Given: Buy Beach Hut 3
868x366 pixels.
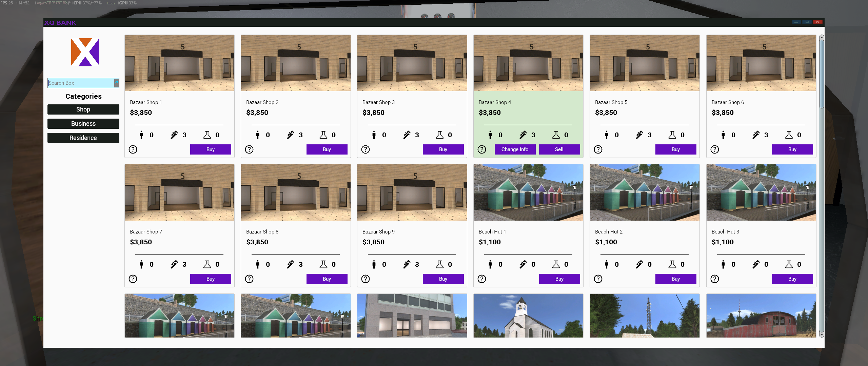Looking at the screenshot, I should pyautogui.click(x=792, y=279).
